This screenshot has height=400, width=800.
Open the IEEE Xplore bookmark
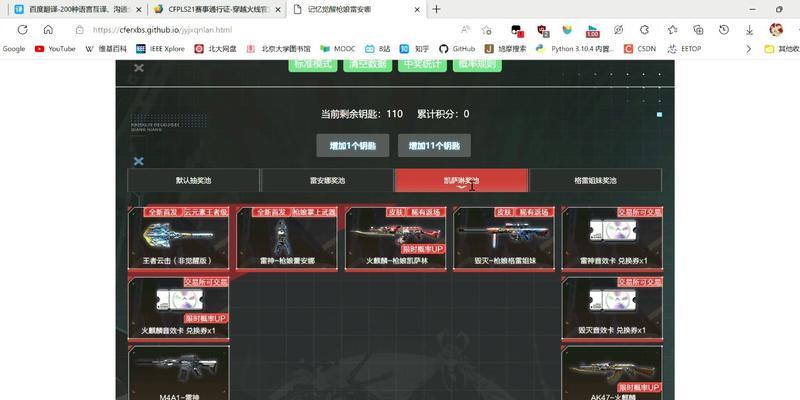160,49
